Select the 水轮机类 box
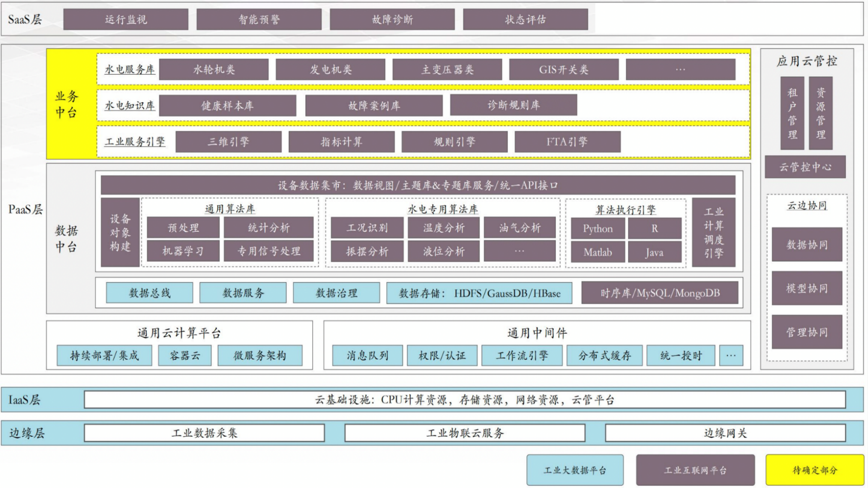The width and height of the screenshot is (868, 488). pos(214,69)
